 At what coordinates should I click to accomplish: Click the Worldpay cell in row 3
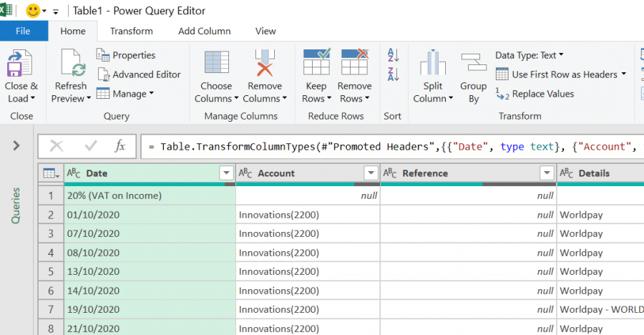point(600,233)
